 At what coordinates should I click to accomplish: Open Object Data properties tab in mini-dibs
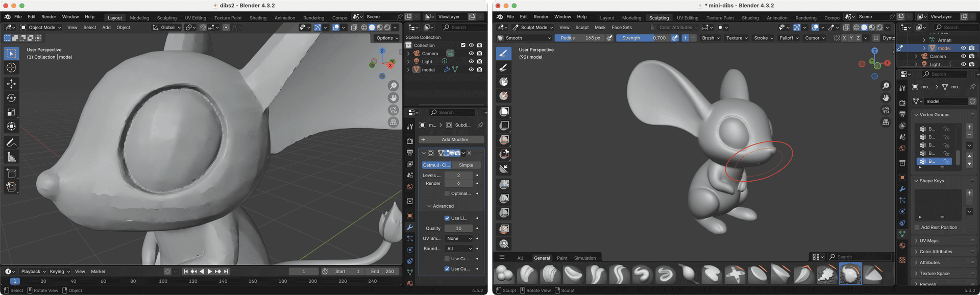click(902, 234)
